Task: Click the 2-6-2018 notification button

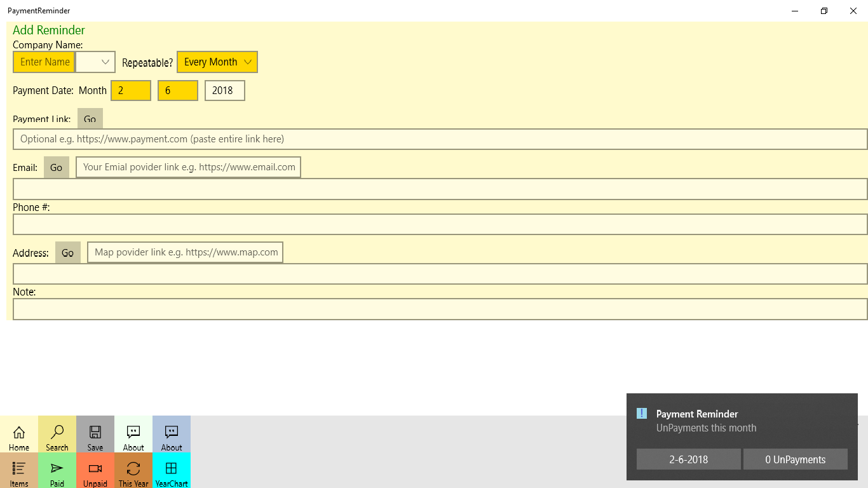Action: pos(689,459)
